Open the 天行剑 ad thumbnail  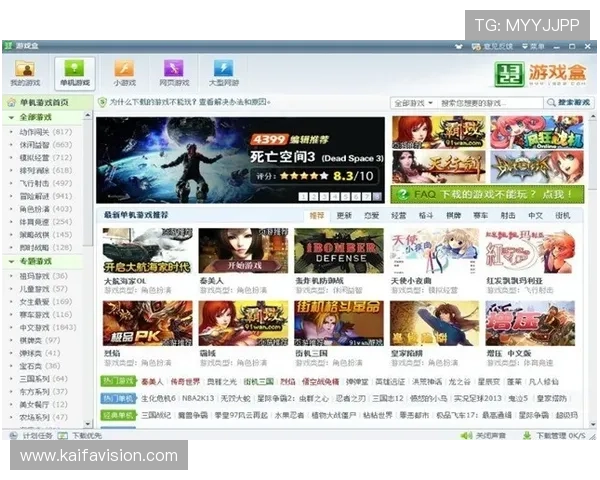[439, 167]
